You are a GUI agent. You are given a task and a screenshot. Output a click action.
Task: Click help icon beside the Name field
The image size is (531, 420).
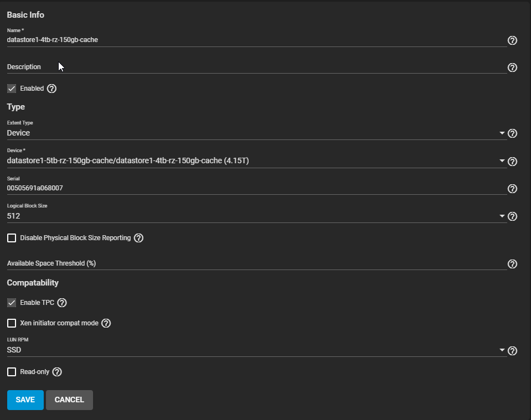coord(512,40)
